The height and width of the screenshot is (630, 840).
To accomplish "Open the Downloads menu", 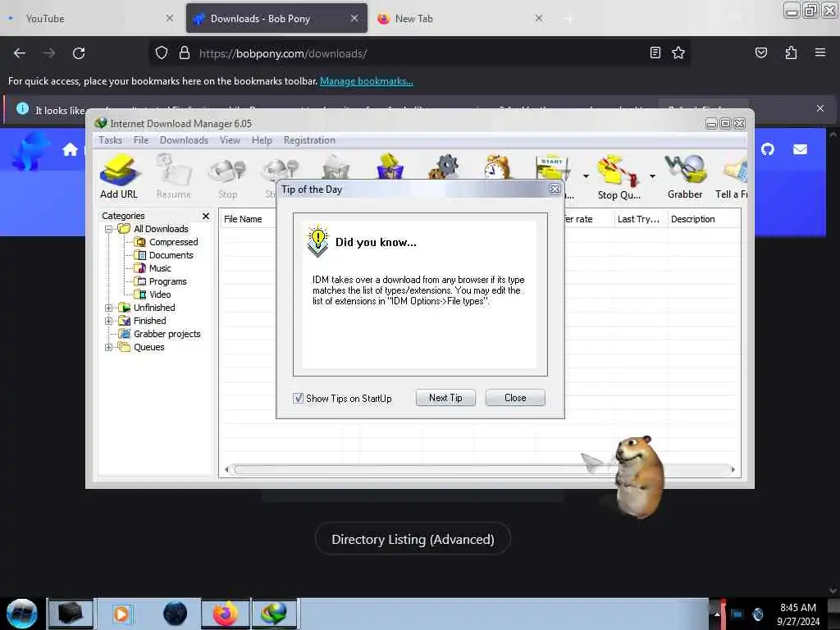I will click(x=184, y=139).
